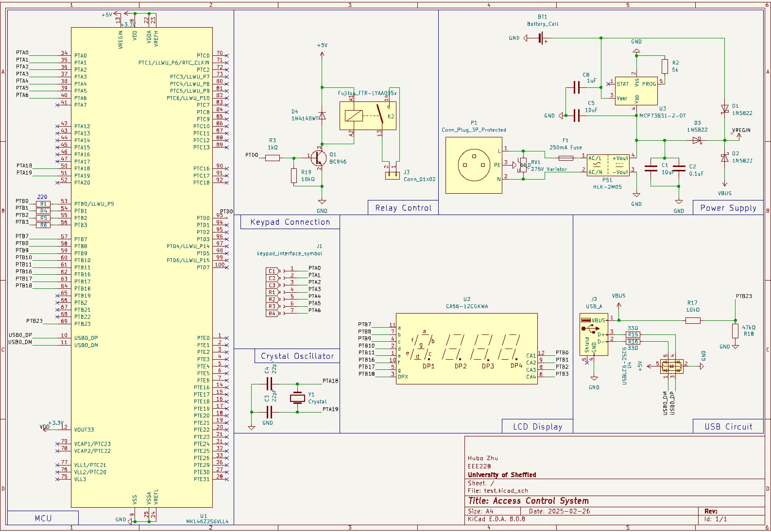Image resolution: width=771 pixels, height=532 pixels.
Task: Click the 'Crystal Oscillator' section label
Action: (297, 356)
